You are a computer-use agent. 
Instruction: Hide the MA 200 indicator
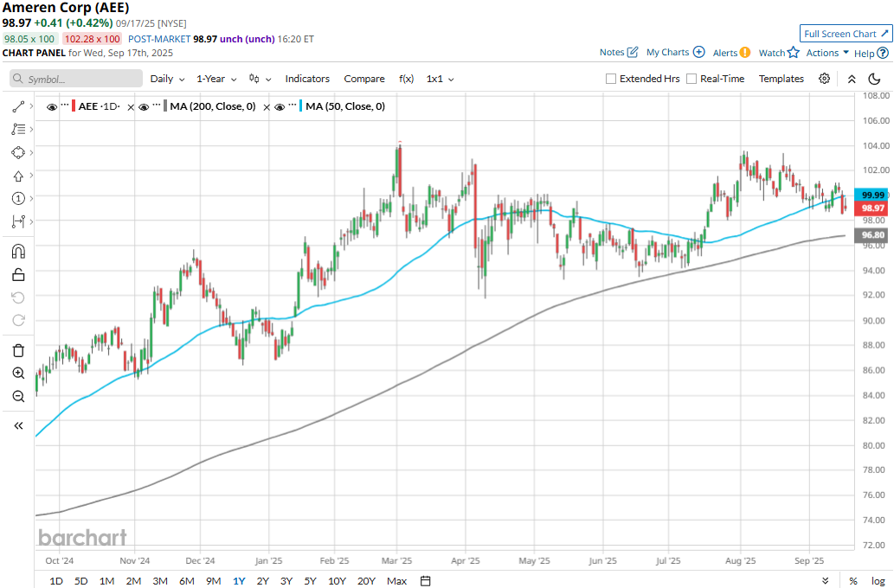(x=144, y=107)
